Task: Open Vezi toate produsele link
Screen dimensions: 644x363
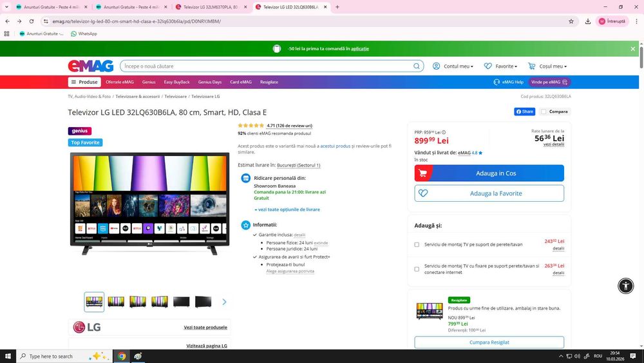Action: [205, 328]
